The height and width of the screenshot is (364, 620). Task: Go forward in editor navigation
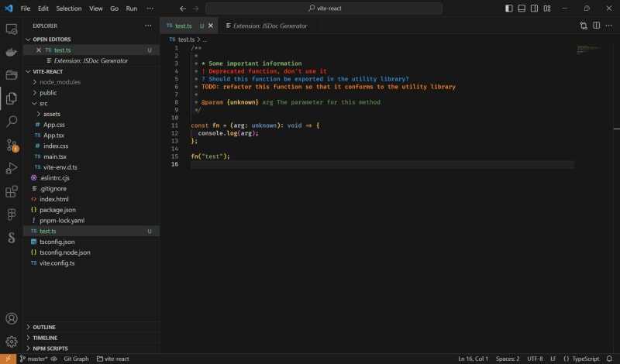click(196, 9)
